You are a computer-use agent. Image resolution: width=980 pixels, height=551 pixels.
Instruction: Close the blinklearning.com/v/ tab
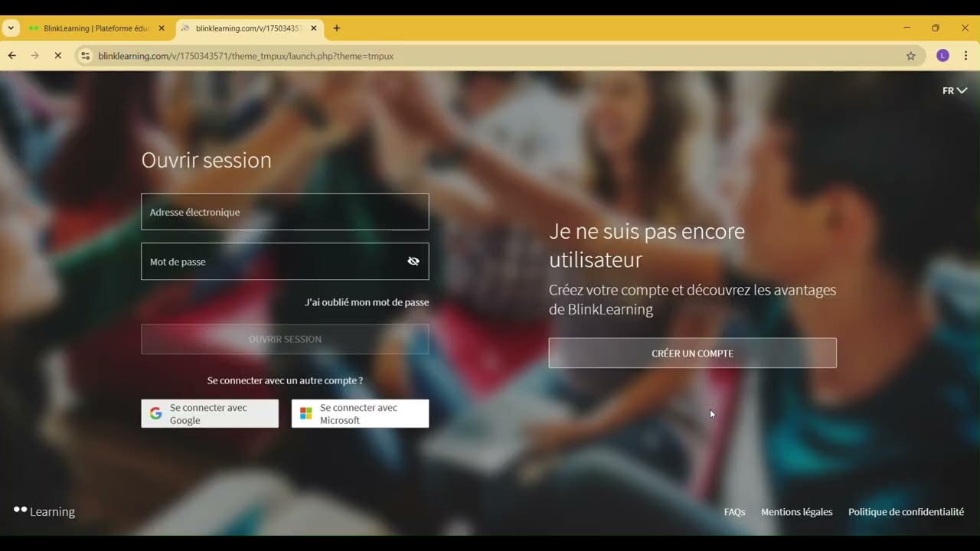(x=313, y=28)
